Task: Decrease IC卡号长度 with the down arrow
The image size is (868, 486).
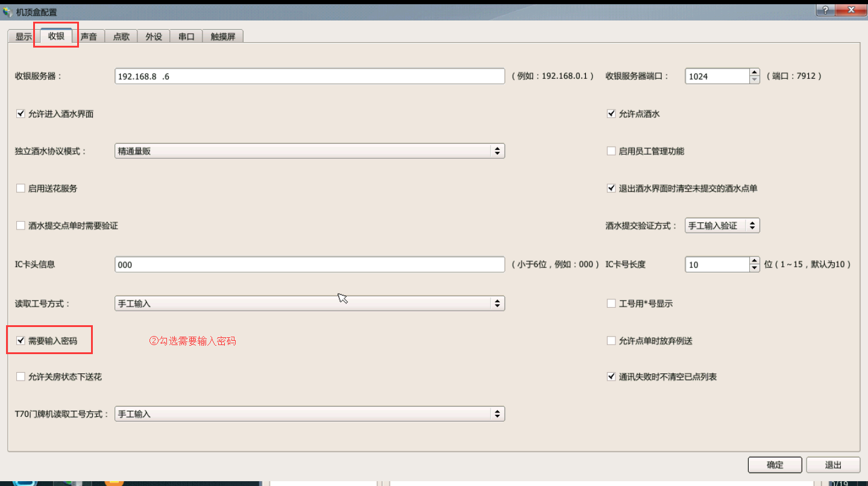Action: [x=754, y=268]
